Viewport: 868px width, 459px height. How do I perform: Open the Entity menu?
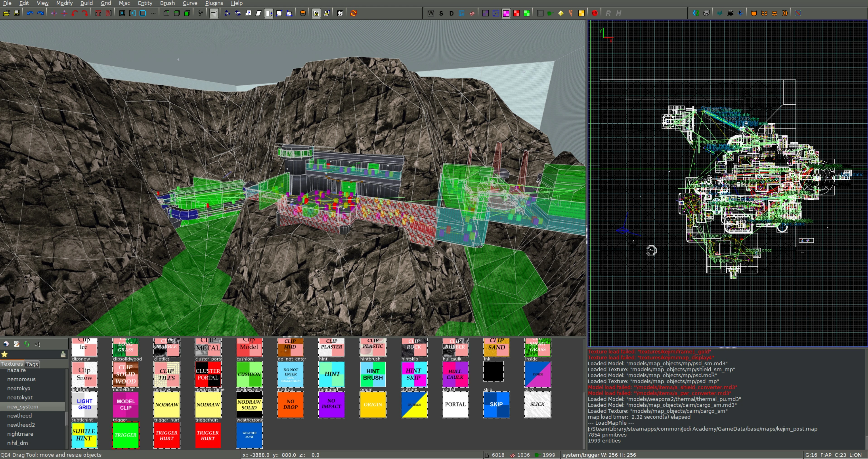pyautogui.click(x=145, y=3)
